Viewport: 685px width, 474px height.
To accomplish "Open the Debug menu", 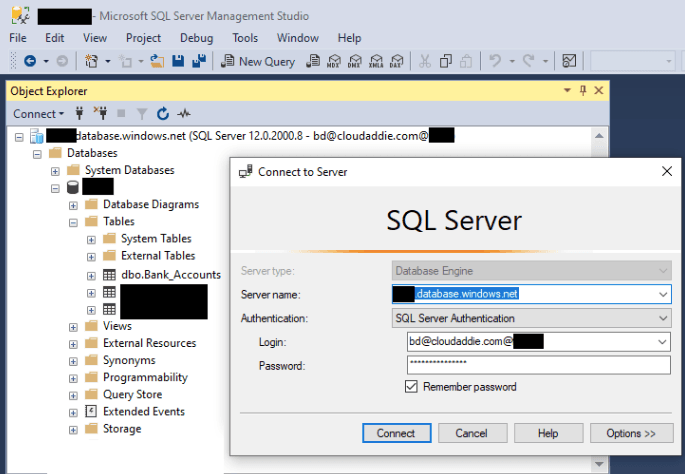I will tap(197, 38).
